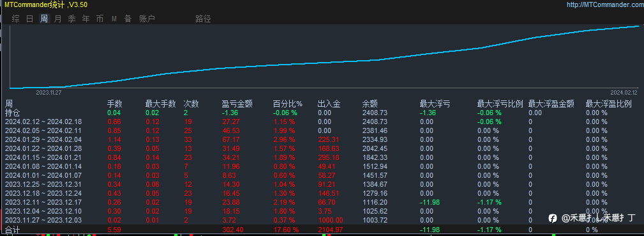The width and height of the screenshot is (644, 236).
Task: Open the 季 quarterly tab
Action: 72,19
